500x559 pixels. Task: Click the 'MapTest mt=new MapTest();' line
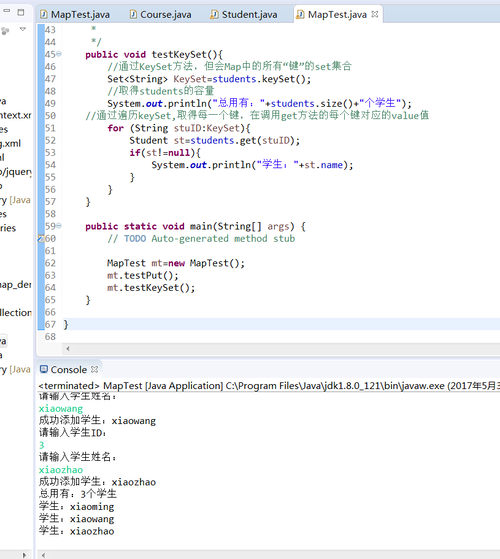176,263
